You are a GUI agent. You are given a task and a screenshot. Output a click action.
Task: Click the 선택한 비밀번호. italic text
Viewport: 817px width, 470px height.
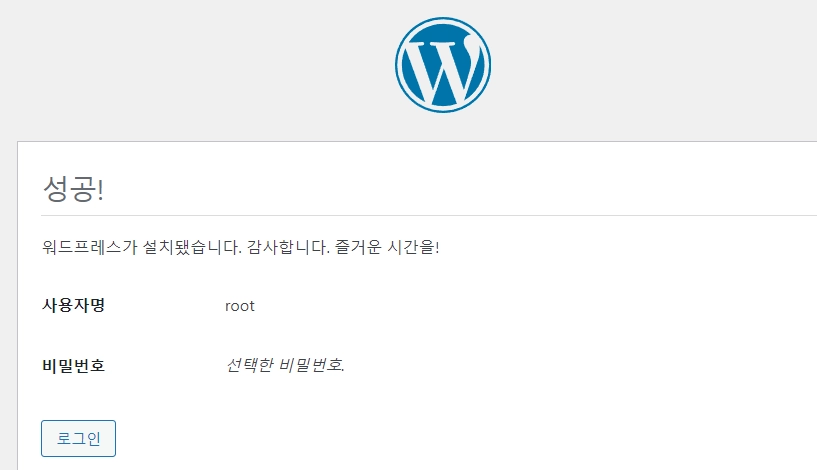pos(285,365)
